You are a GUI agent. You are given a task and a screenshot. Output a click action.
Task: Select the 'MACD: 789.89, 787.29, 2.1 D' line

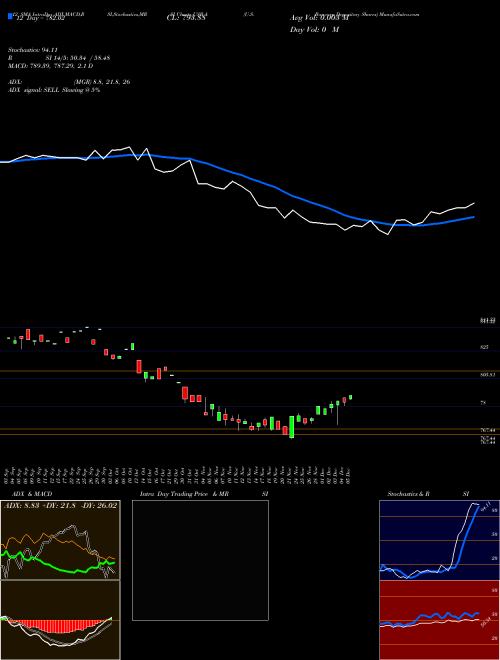[x=51, y=66]
